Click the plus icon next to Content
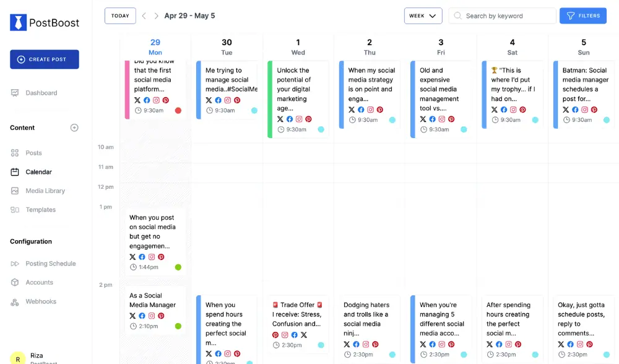 point(74,128)
